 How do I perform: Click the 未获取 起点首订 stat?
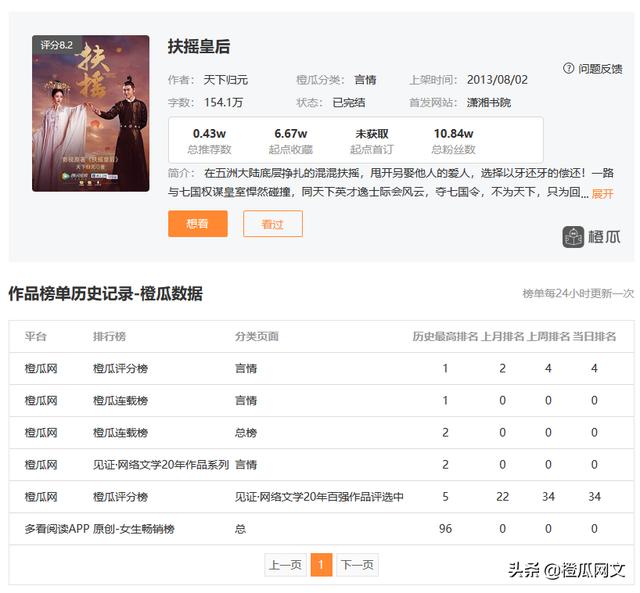(x=372, y=141)
